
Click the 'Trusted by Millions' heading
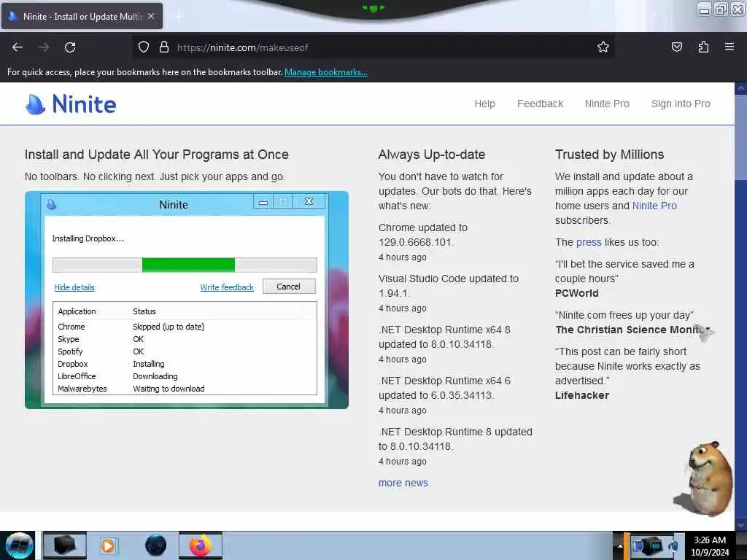[609, 155]
